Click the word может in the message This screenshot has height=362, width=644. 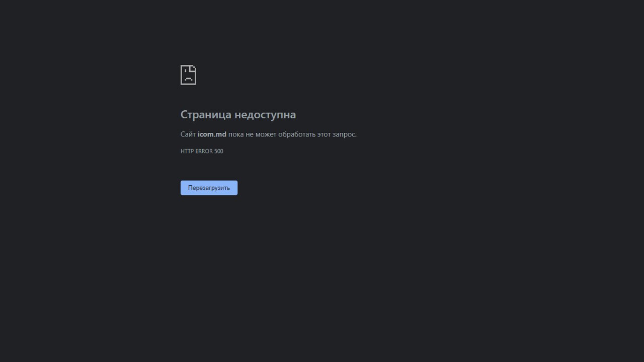(x=266, y=134)
